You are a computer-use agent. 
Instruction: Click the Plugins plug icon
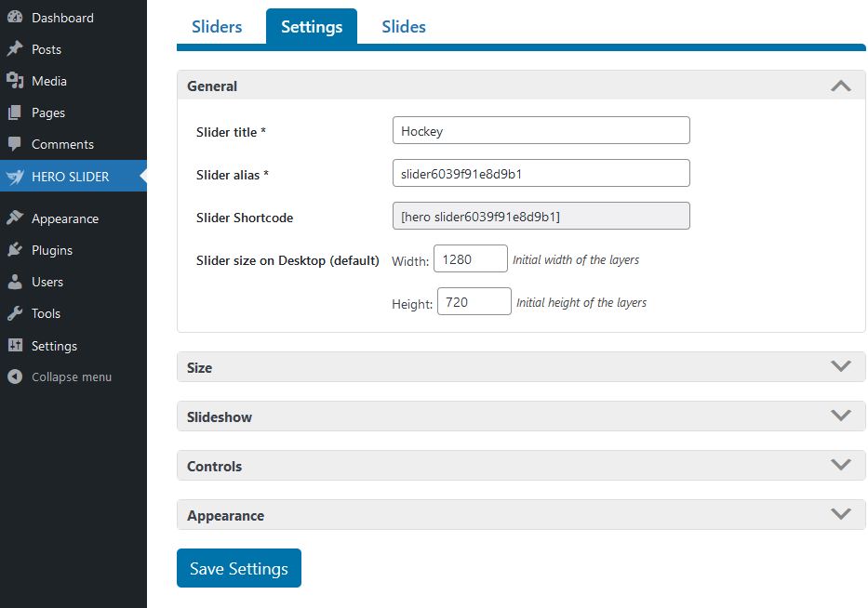[15, 250]
